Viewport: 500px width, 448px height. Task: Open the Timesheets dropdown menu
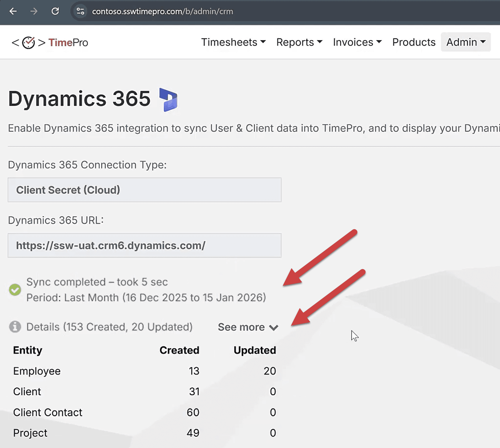[x=233, y=42]
